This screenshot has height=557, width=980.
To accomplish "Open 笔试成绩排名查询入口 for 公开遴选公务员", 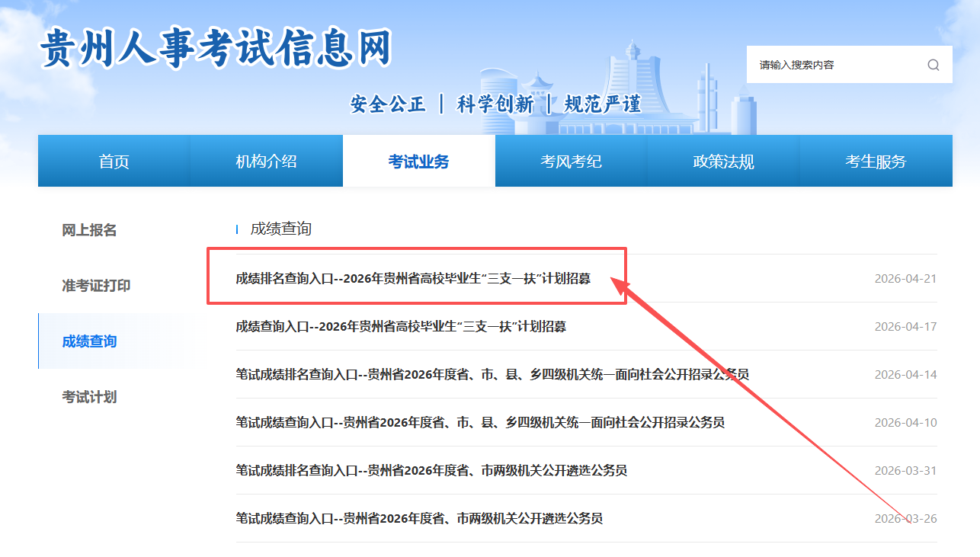I will coord(431,471).
